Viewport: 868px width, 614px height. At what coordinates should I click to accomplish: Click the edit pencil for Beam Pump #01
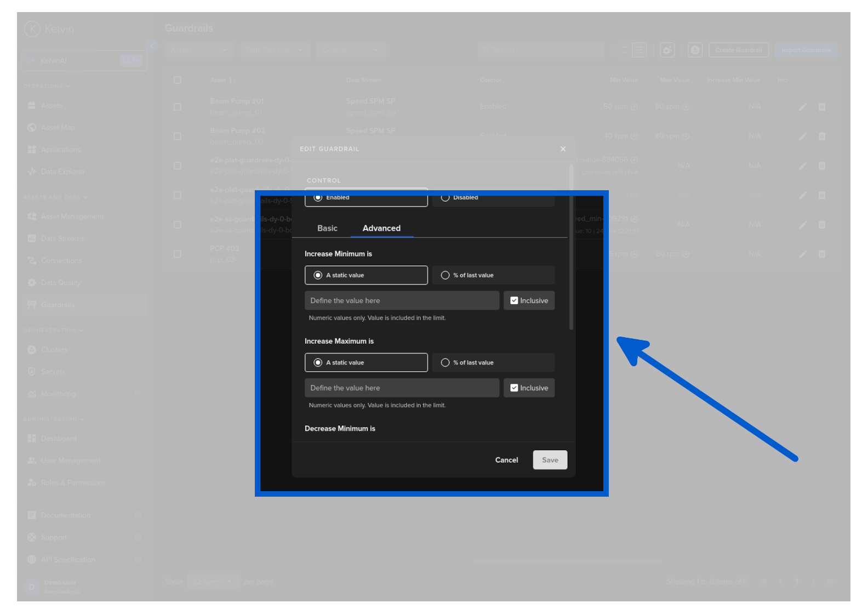pos(803,107)
